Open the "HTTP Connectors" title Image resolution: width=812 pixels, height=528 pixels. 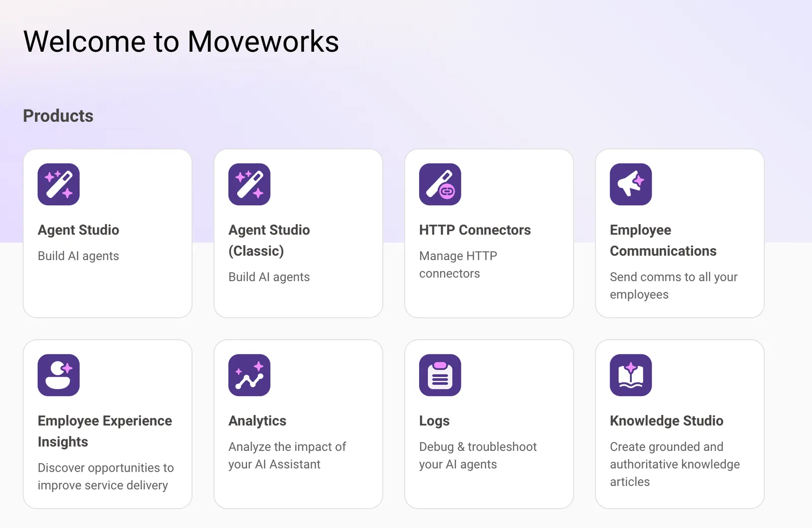475,230
